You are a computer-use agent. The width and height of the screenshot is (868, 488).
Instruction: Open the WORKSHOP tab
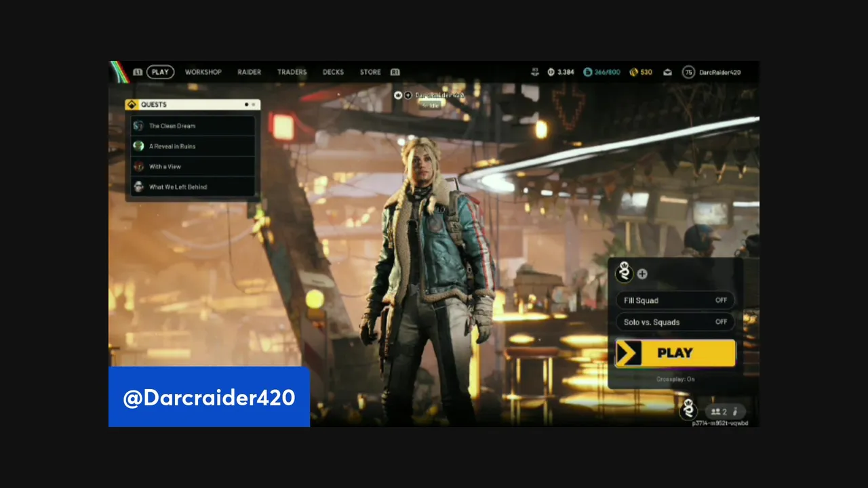pos(203,72)
